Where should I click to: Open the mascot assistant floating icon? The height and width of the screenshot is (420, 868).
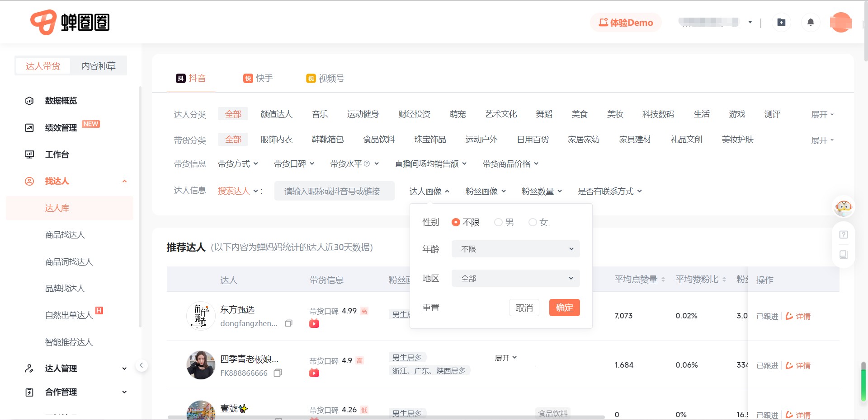(844, 207)
